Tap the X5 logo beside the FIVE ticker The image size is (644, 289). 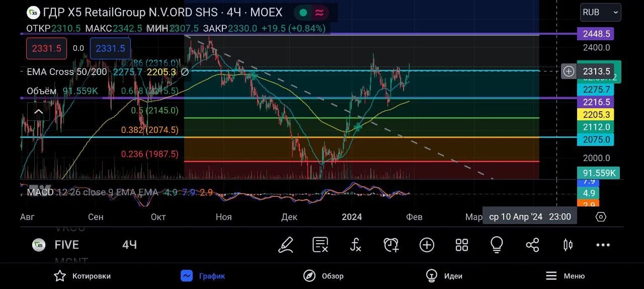(39, 245)
